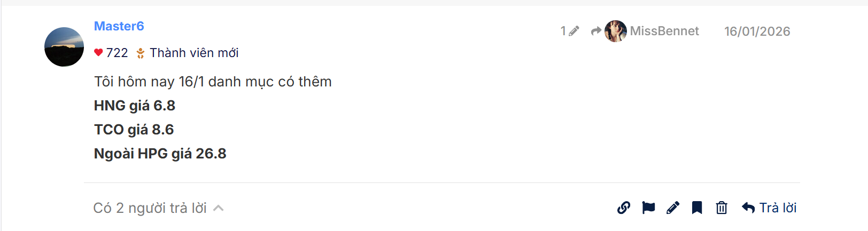Click the new member badge icon
Viewport: 868px width, 231px height.
coord(141,53)
